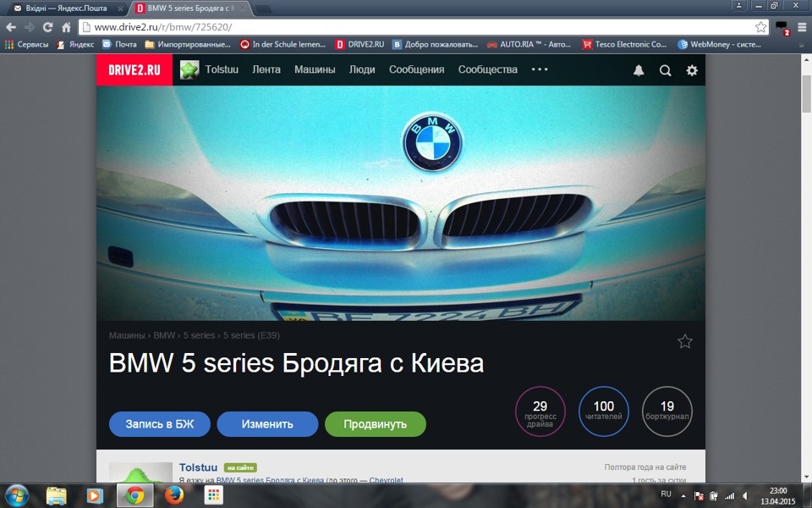The height and width of the screenshot is (508, 812).
Task: Open WebMoney bookmark
Action: [x=719, y=45]
